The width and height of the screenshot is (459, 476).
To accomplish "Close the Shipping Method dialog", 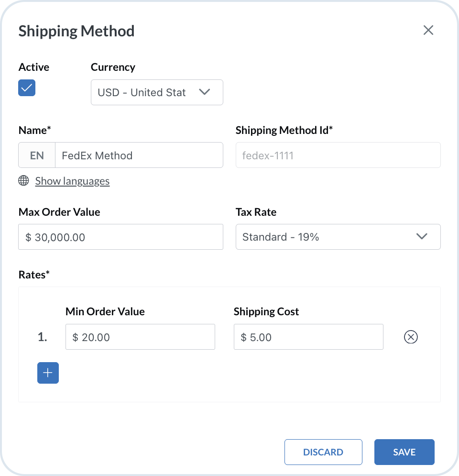I will point(428,31).
